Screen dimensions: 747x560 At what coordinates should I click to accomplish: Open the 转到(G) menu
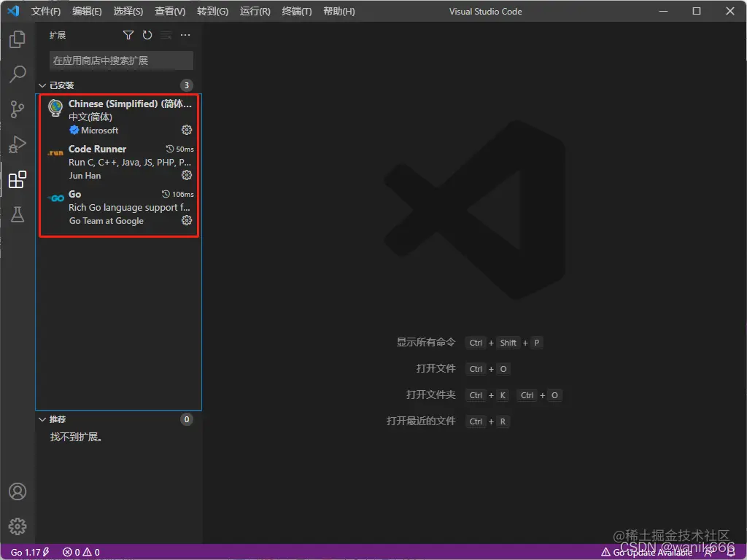[x=212, y=11]
